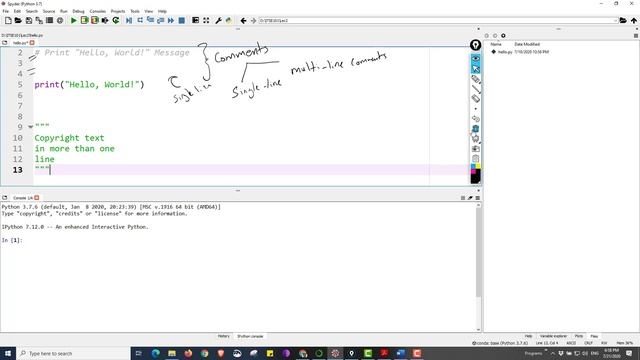Sort files by Date Modified column
The width and height of the screenshot is (640, 360).
click(527, 44)
